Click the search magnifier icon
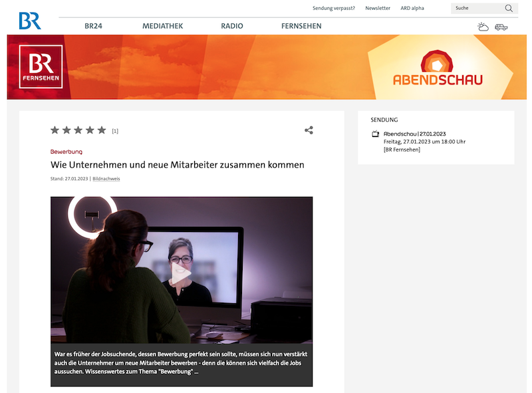This screenshot has width=532, height=393. click(509, 8)
